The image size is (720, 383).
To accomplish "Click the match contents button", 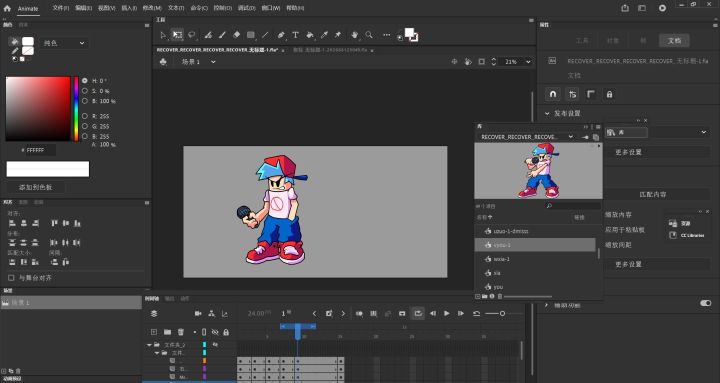I will pyautogui.click(x=653, y=194).
